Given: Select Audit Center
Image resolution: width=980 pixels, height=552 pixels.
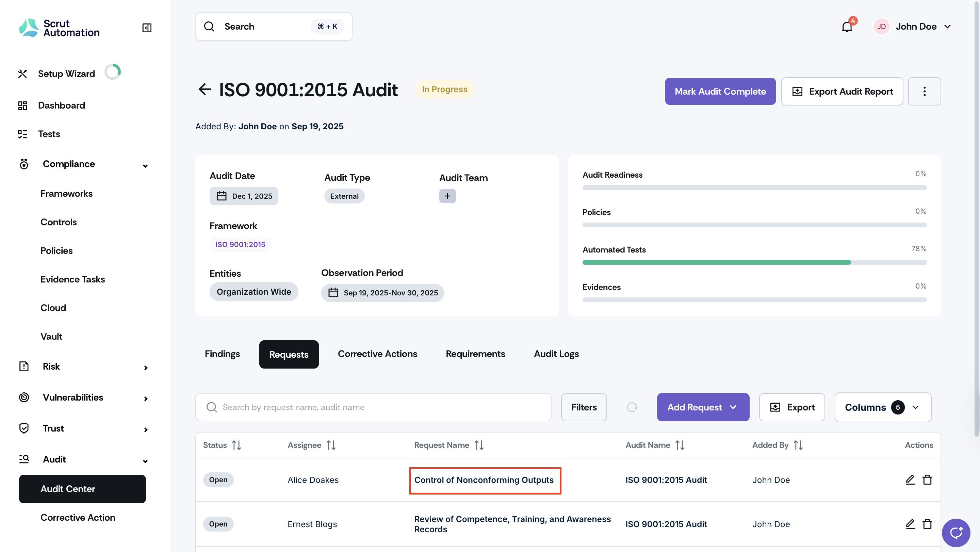Looking at the screenshot, I should click(82, 489).
